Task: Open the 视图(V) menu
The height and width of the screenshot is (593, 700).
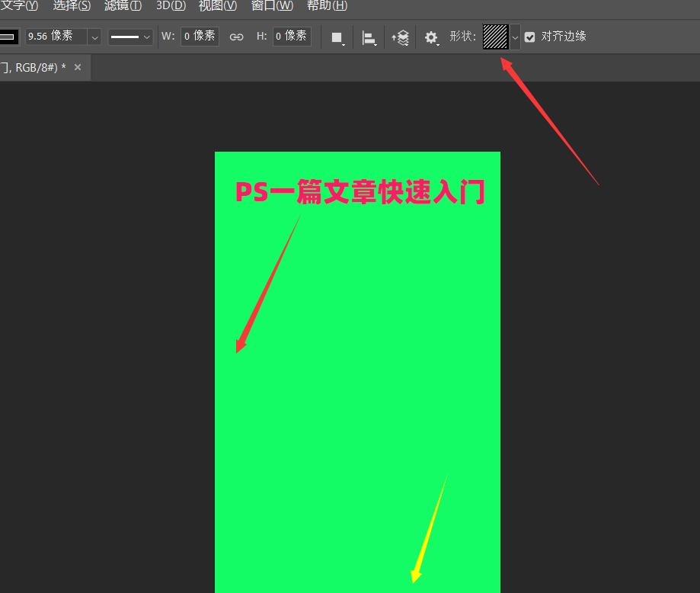Action: click(218, 5)
